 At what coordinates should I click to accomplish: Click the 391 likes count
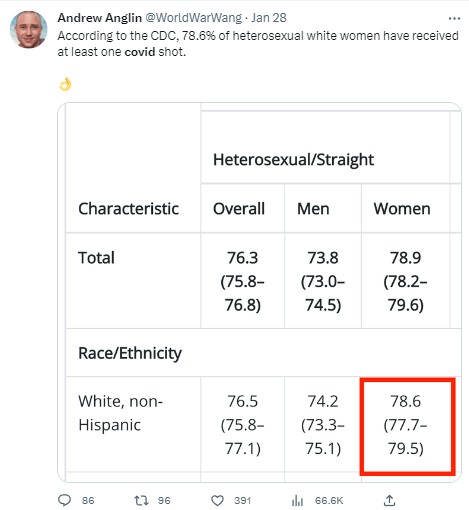pos(242,500)
